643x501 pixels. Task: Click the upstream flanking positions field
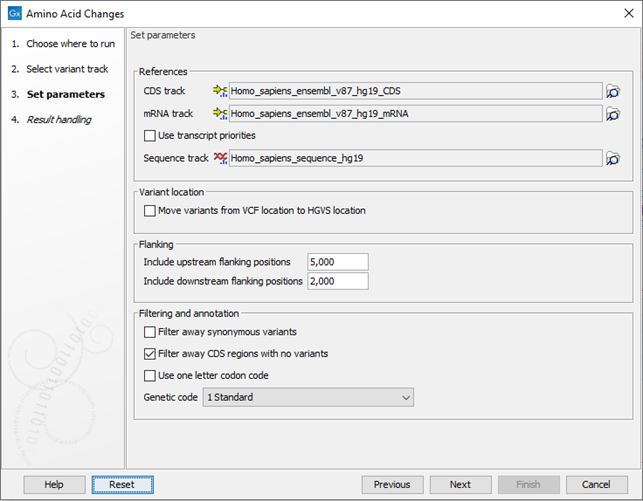(x=338, y=262)
